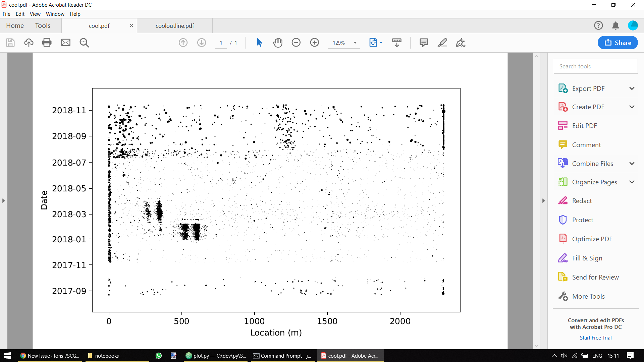Click the Start Free Trial link
Viewport: 644px width, 362px height.
pos(595,338)
